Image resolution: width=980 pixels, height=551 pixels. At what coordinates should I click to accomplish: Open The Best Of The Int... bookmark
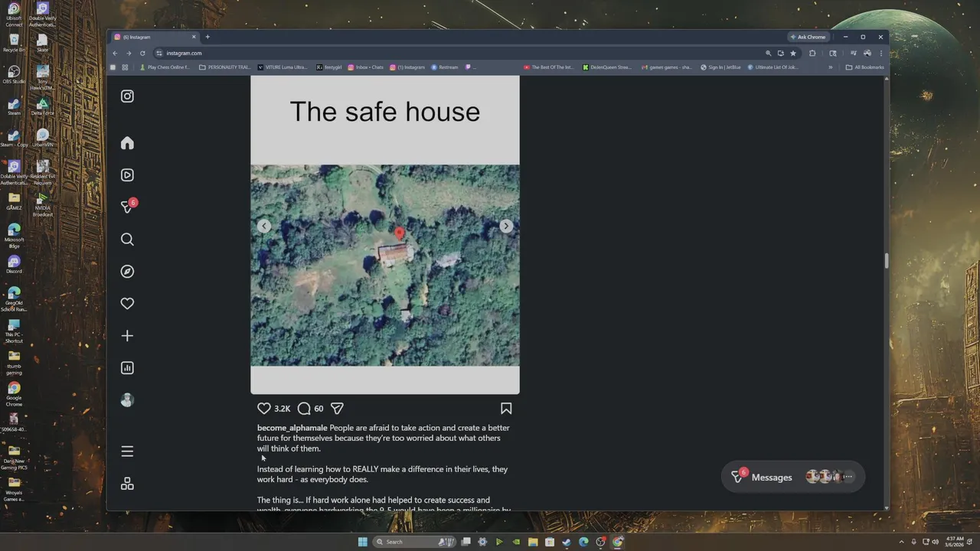click(548, 67)
